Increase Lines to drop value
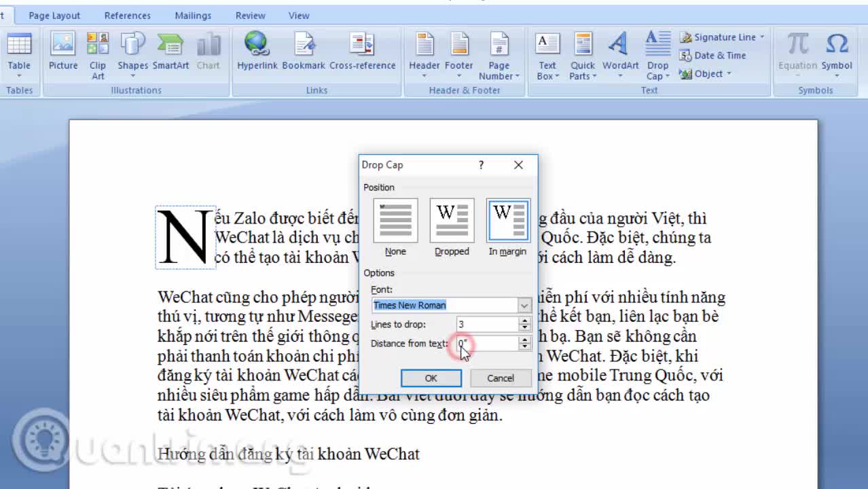The image size is (868, 489). click(x=524, y=321)
